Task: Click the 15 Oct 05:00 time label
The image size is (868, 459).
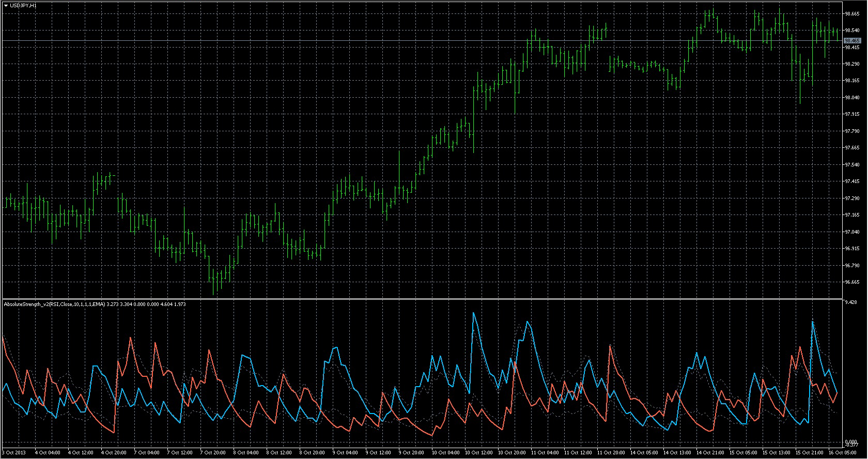Action: pyautogui.click(x=743, y=453)
